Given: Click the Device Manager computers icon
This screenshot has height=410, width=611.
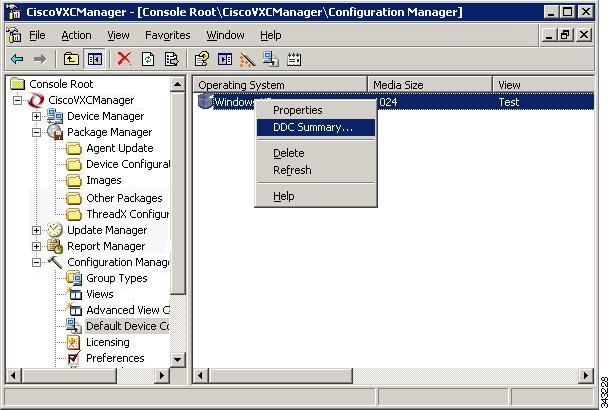Looking at the screenshot, I should (x=55, y=116).
